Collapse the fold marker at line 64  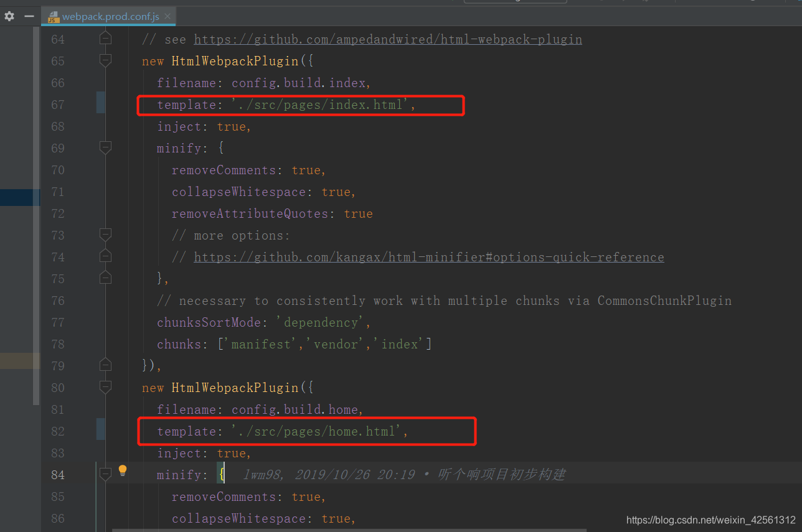pos(105,39)
